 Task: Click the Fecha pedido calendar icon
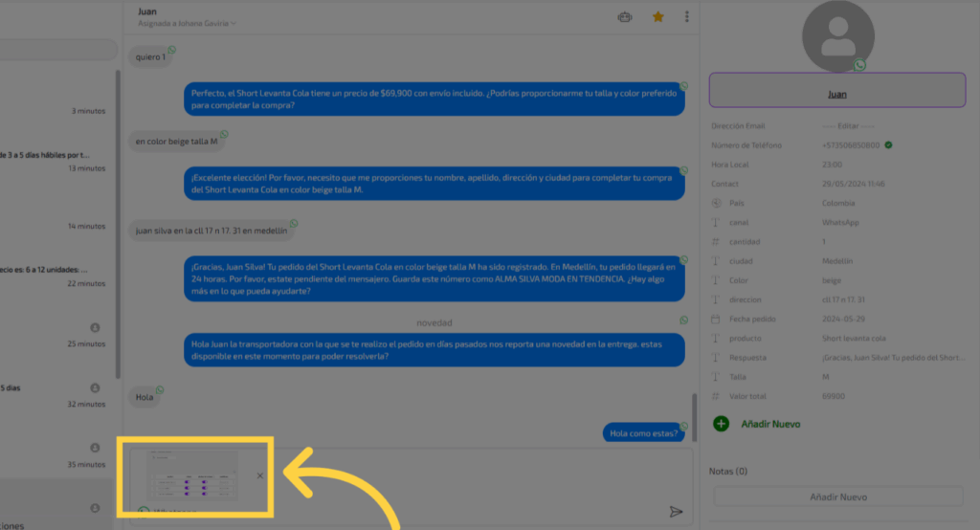point(716,319)
